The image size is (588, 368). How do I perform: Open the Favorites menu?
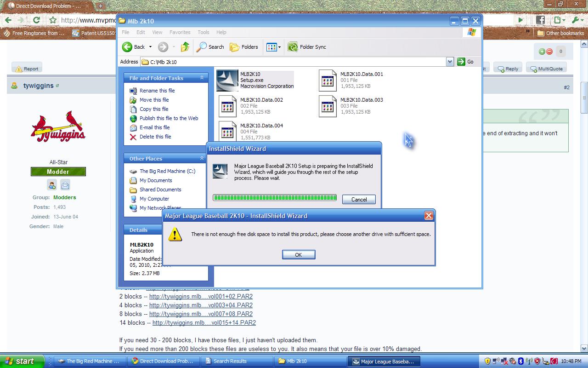180,32
